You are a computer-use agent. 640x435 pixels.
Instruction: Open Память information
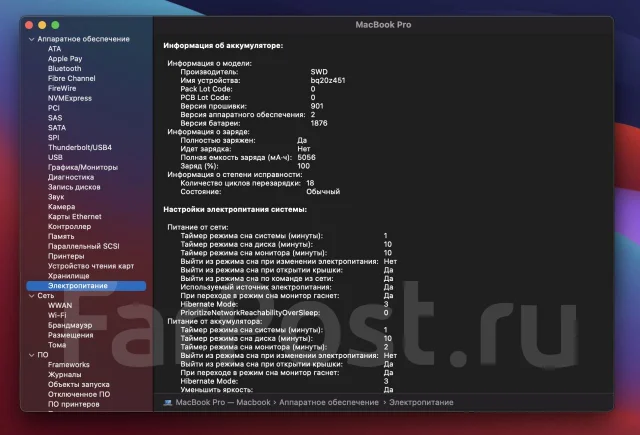point(61,237)
